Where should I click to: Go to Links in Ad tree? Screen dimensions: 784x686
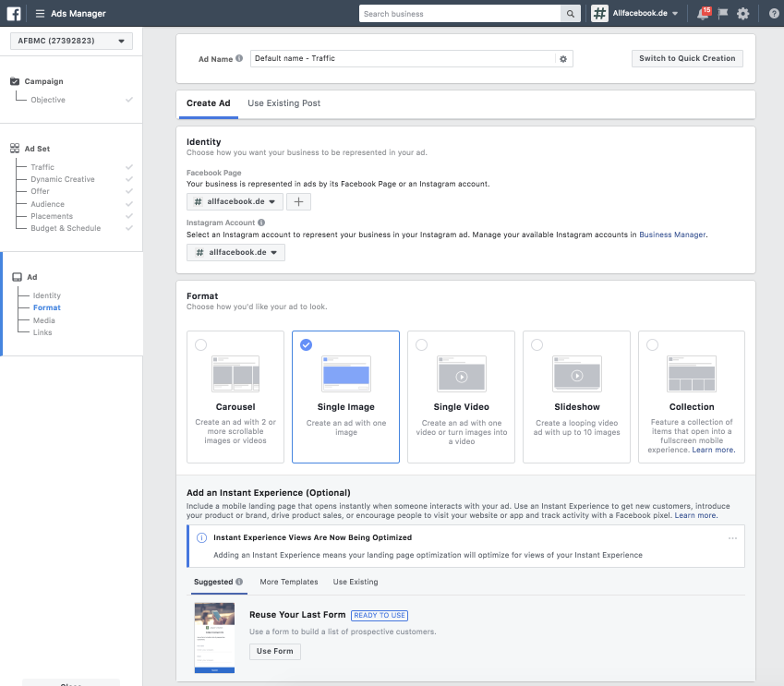click(42, 332)
